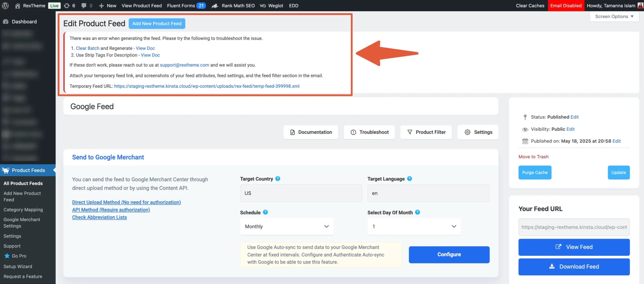Click View Doc link for Strip Tags
The image size is (644, 284).
tap(150, 55)
